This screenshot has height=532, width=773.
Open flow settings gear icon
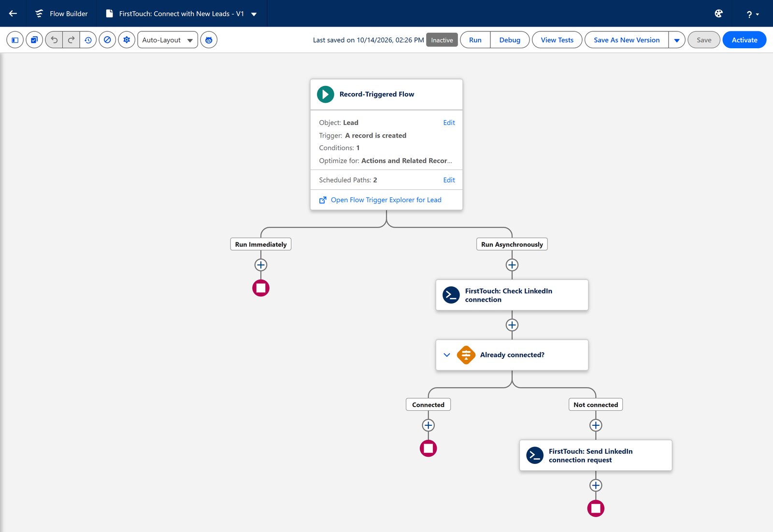127,40
